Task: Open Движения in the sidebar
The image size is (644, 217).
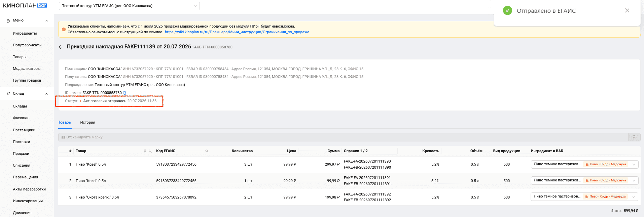Action: tap(22, 213)
